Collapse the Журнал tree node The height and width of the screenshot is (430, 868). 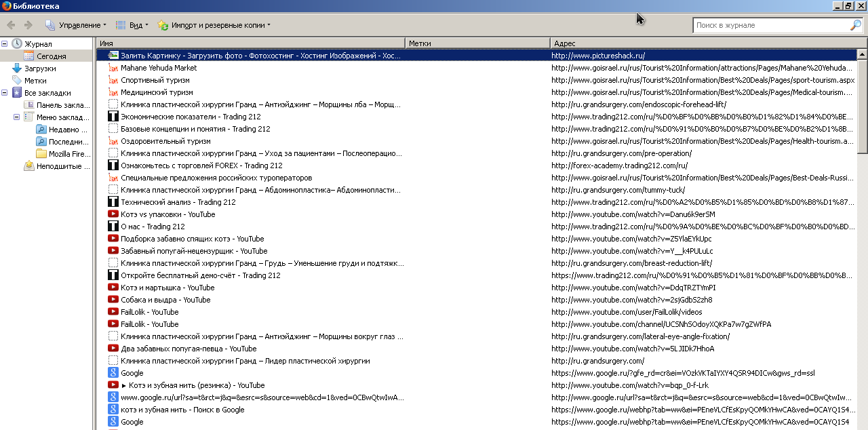(x=5, y=44)
